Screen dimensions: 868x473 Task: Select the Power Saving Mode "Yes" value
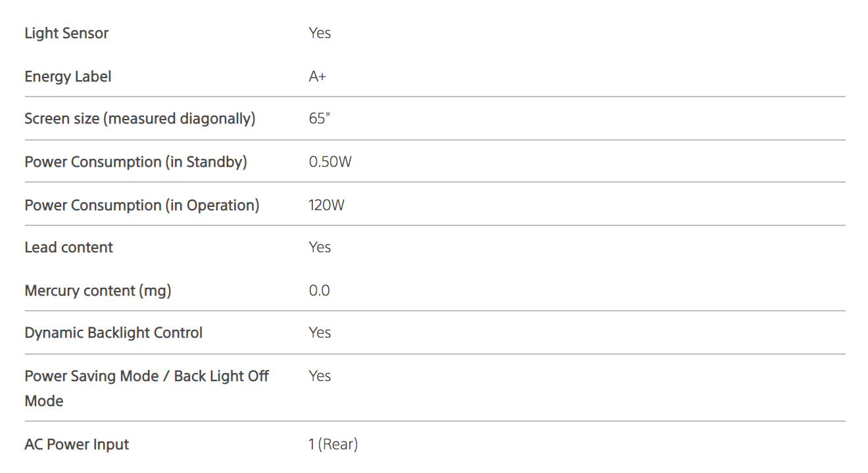point(320,376)
